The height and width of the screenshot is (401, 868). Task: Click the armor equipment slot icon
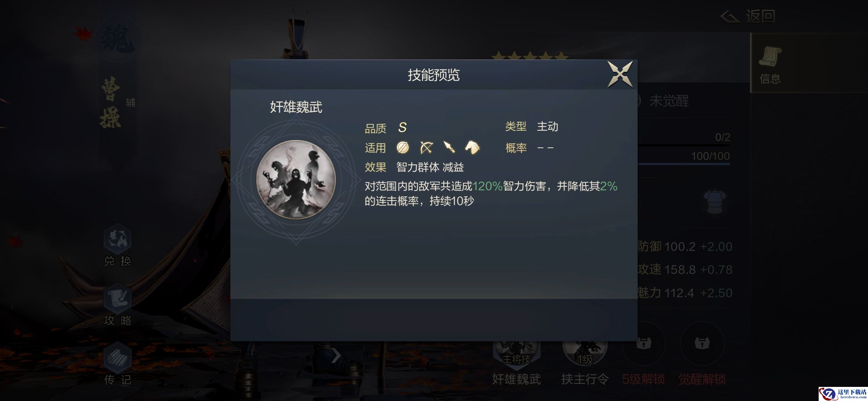(x=714, y=203)
